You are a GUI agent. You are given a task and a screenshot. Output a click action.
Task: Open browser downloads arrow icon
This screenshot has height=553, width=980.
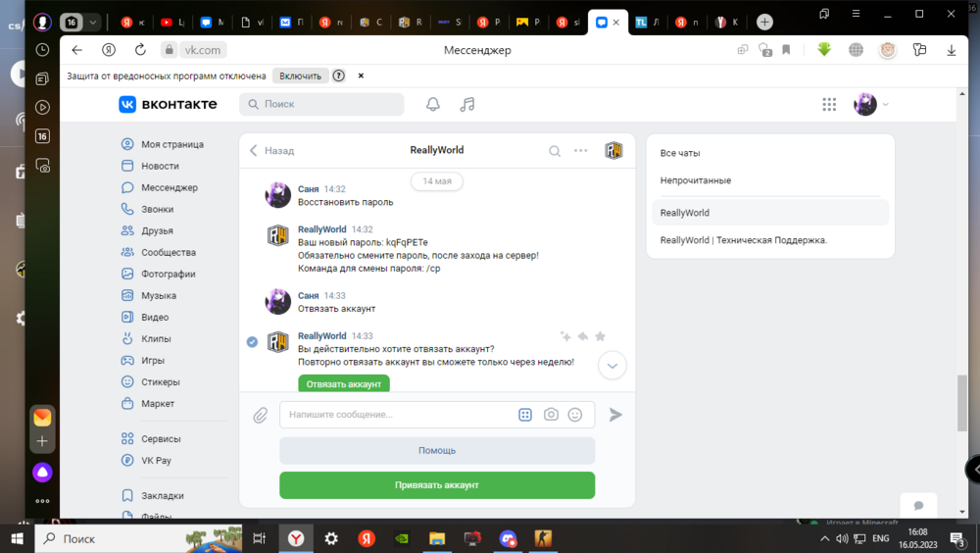click(952, 50)
